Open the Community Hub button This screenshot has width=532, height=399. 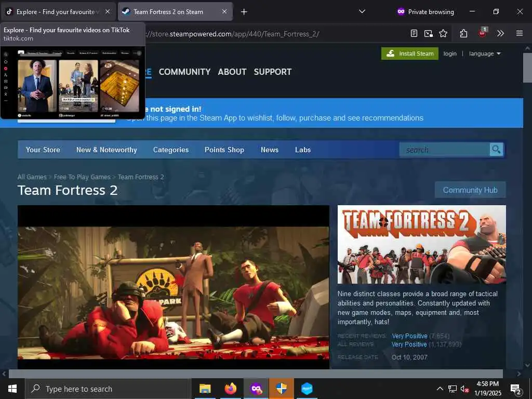point(470,190)
